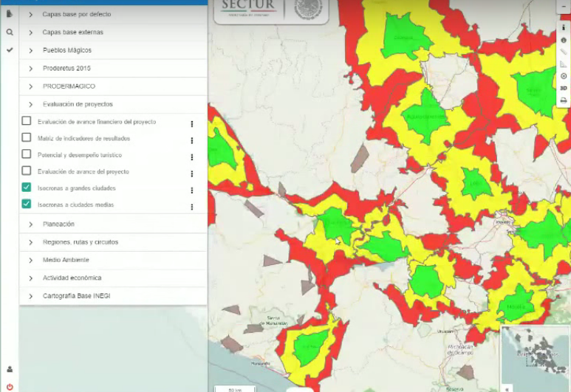
Task: Collapse the Evaluación de proyectos group
Action: (31, 104)
